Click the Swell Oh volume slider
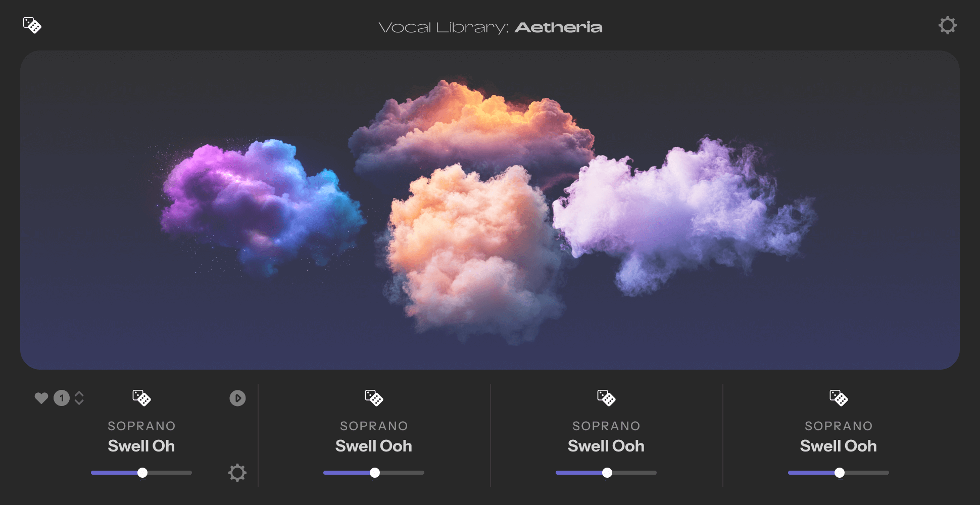Screen dimensions: 980x505 tap(141, 473)
